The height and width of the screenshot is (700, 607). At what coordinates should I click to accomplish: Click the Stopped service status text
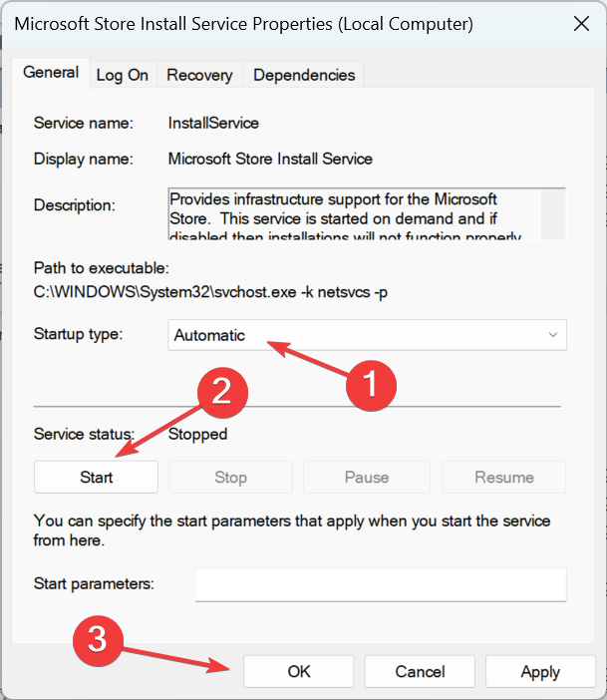197,434
